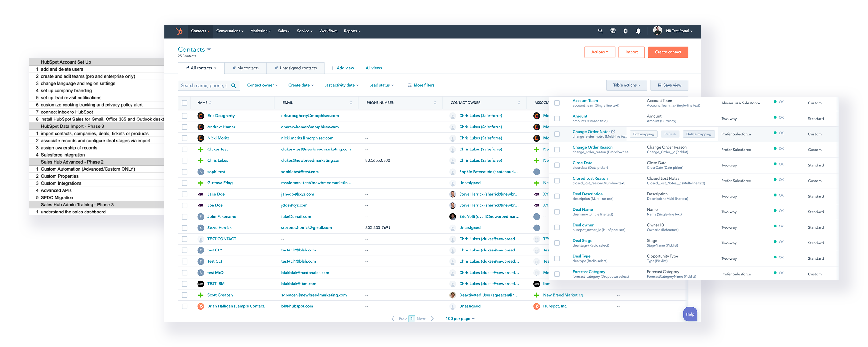The height and width of the screenshot is (347, 868).
Task: Open the Last activity date filter
Action: (x=341, y=85)
